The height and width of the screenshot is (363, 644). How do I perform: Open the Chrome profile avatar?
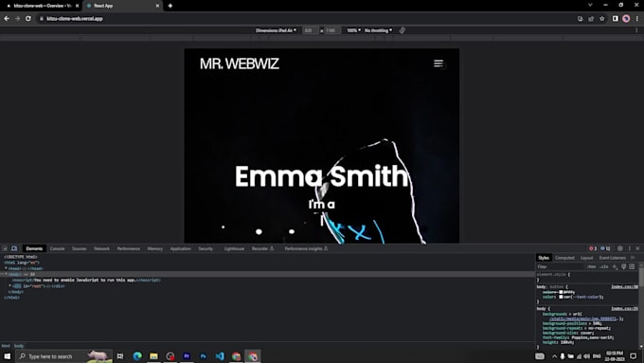pos(626,19)
